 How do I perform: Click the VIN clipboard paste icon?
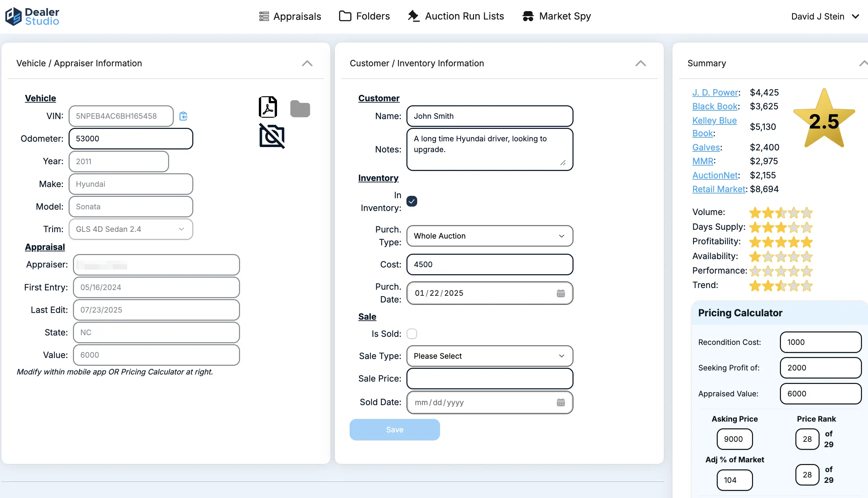pos(184,116)
